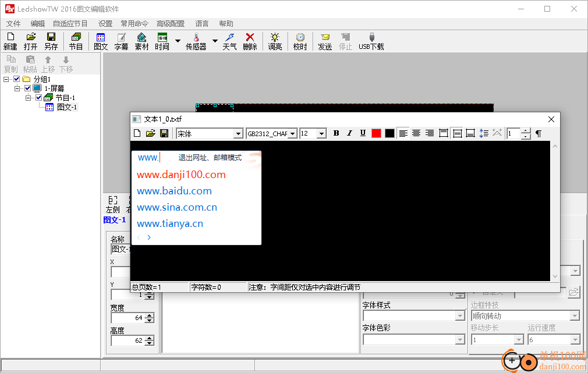Viewport: 588px width, 373px height.
Task: Pick the red text color swatch
Action: pyautogui.click(x=376, y=133)
